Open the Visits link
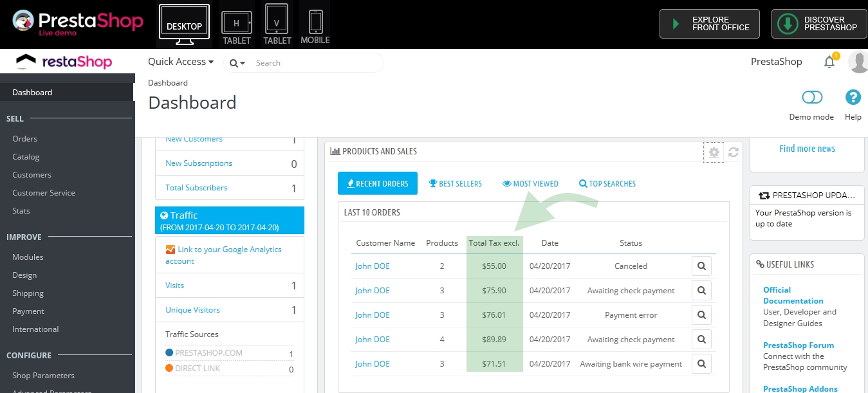The image size is (868, 393). (174, 285)
